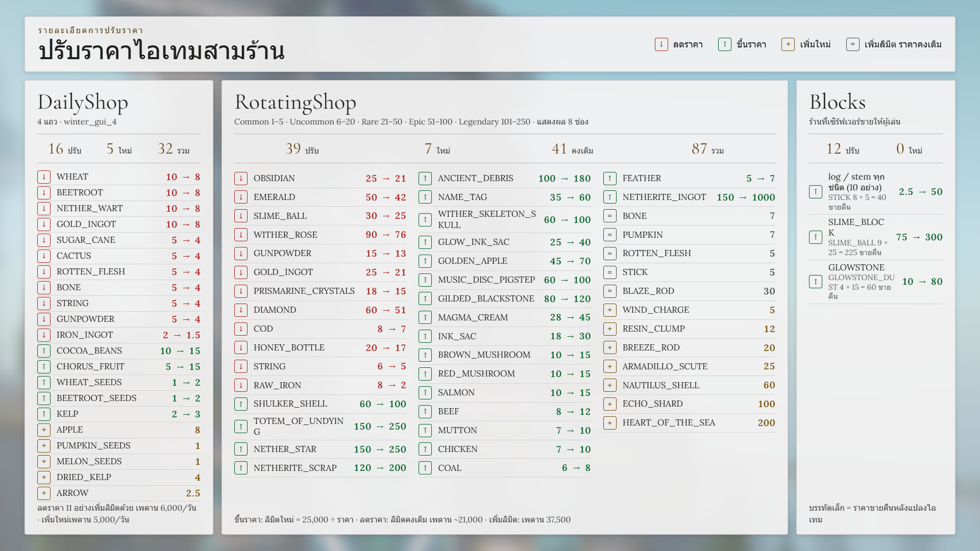980x551 pixels.
Task: Click the legend's equals limit icon
Action: (x=852, y=44)
